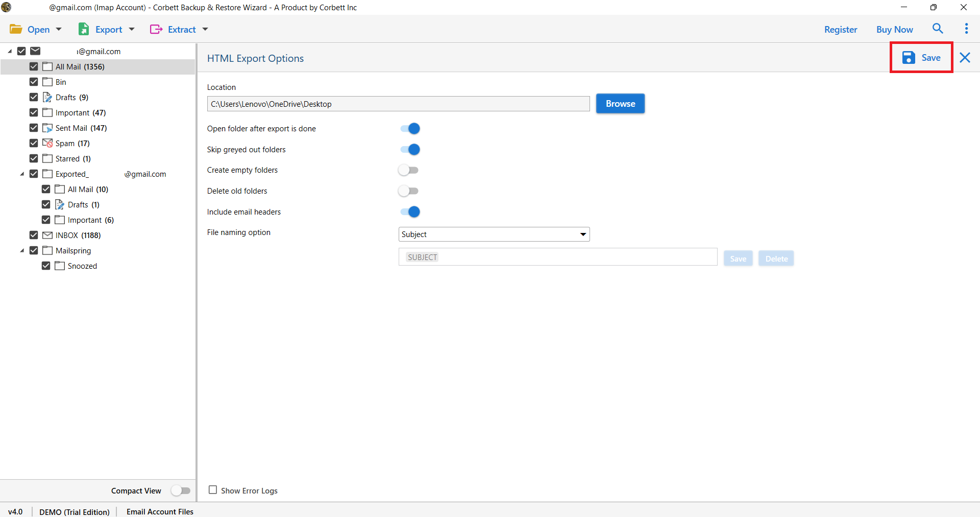Viewport: 980px width, 517px height.
Task: Uncheck the Snoozed folder checkbox
Action: point(46,266)
